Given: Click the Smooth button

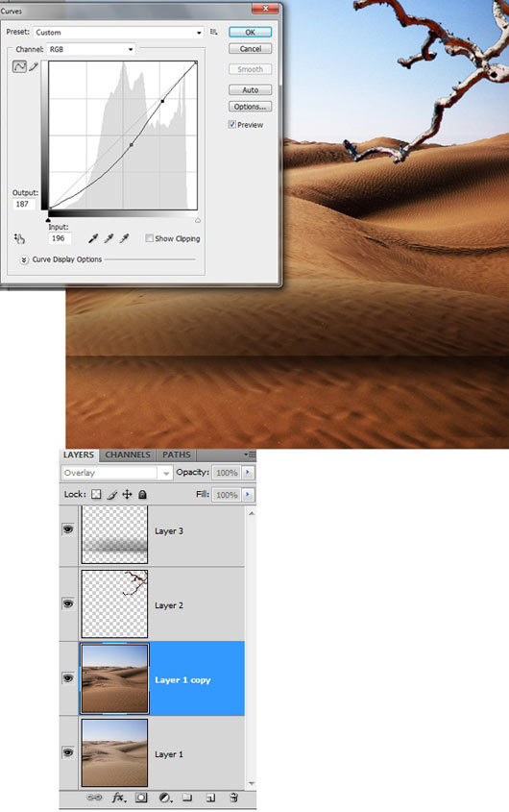Looking at the screenshot, I should (x=250, y=69).
